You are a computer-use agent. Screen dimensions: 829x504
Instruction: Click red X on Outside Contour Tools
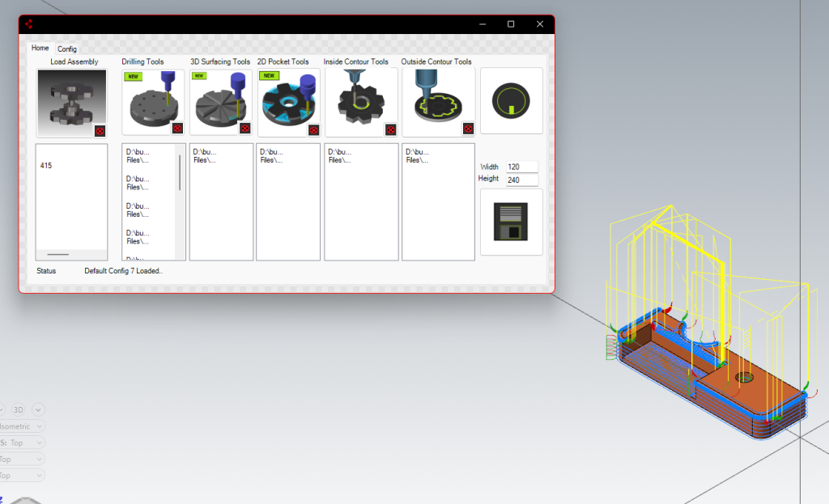point(468,128)
